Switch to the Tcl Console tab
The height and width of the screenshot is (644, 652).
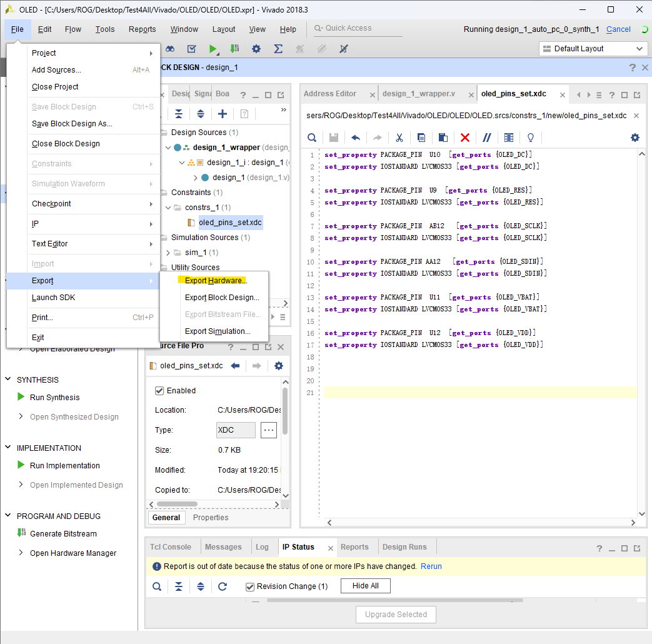[x=171, y=547]
